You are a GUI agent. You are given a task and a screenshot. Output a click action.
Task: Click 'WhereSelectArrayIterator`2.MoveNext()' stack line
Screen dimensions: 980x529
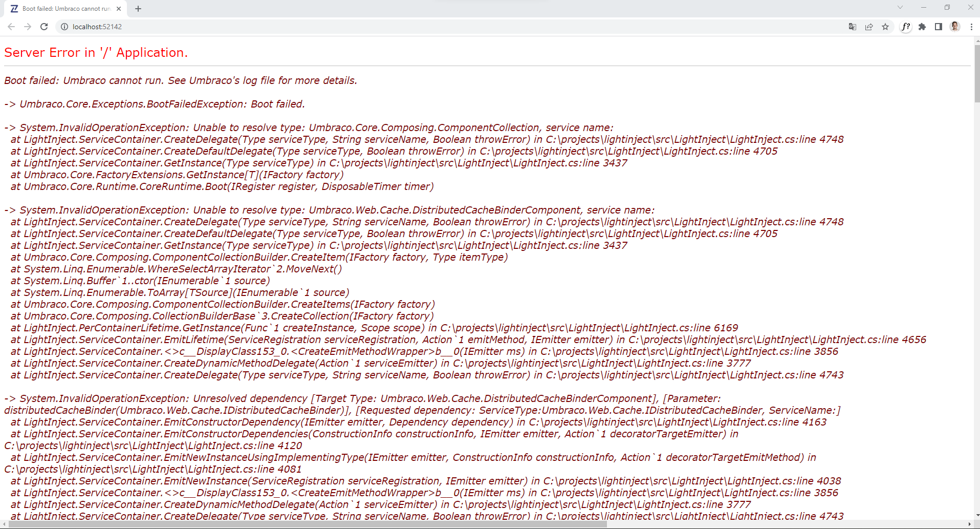point(176,269)
